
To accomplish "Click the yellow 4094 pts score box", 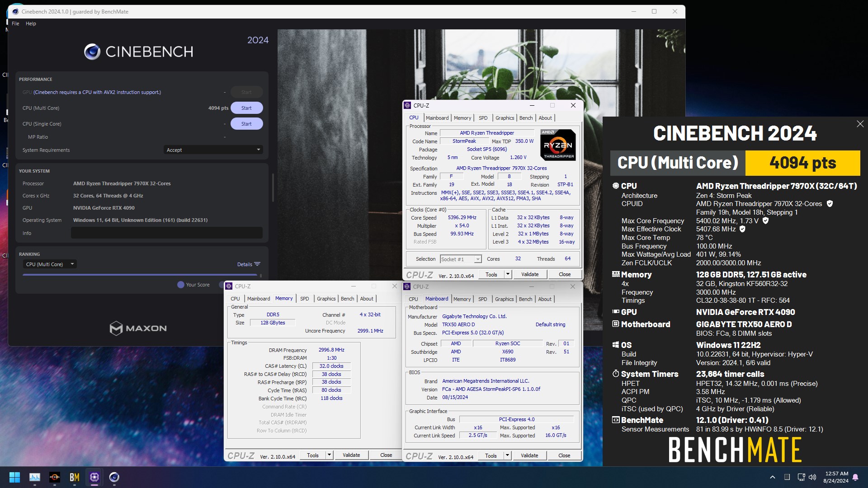I will point(802,163).
